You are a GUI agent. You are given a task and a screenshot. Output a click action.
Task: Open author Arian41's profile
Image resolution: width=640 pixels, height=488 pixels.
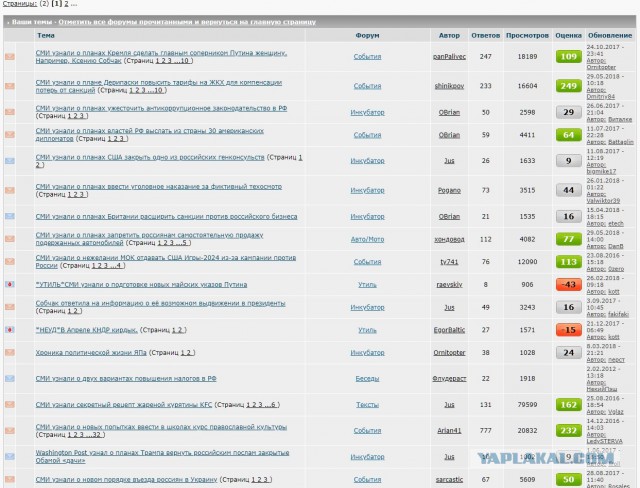click(x=449, y=430)
